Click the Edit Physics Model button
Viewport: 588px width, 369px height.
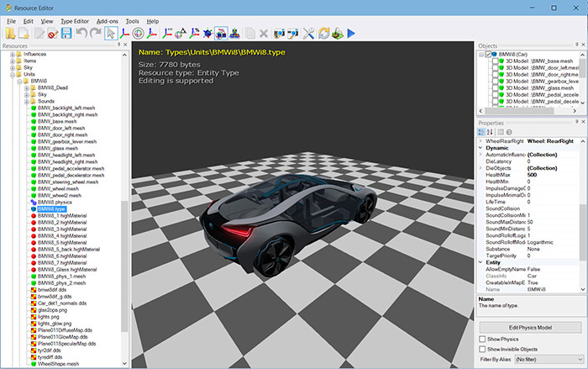530,327
